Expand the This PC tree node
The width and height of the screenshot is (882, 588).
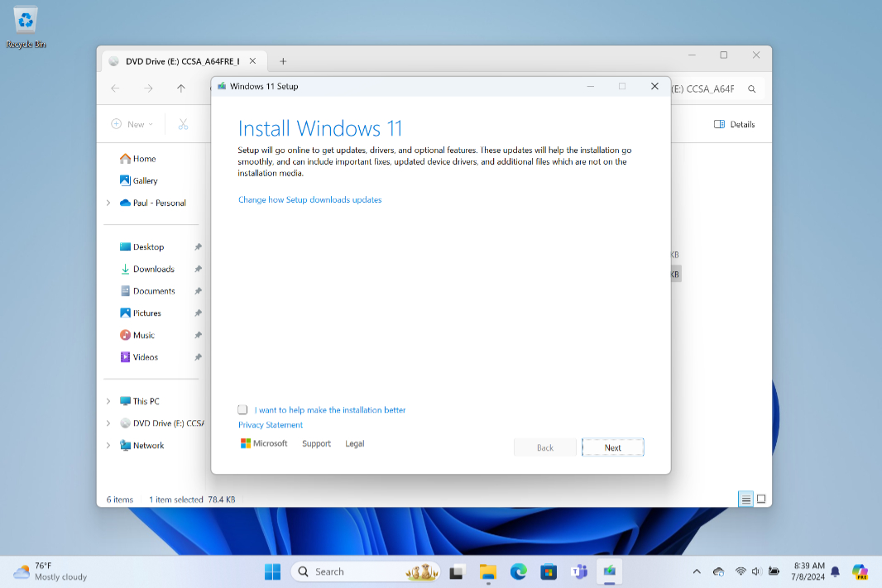tap(108, 401)
